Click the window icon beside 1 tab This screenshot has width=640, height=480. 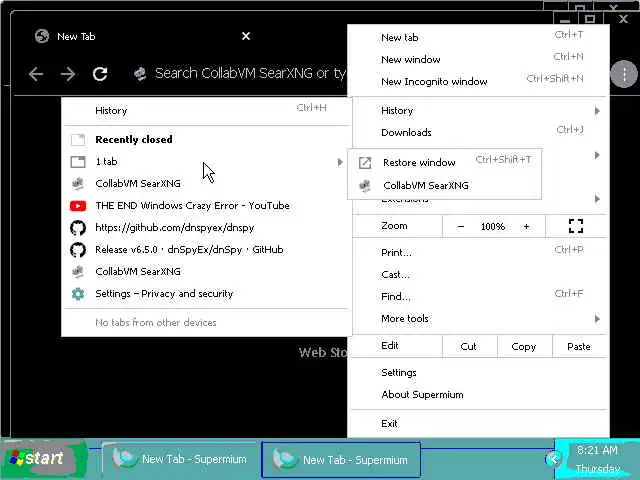point(78,162)
